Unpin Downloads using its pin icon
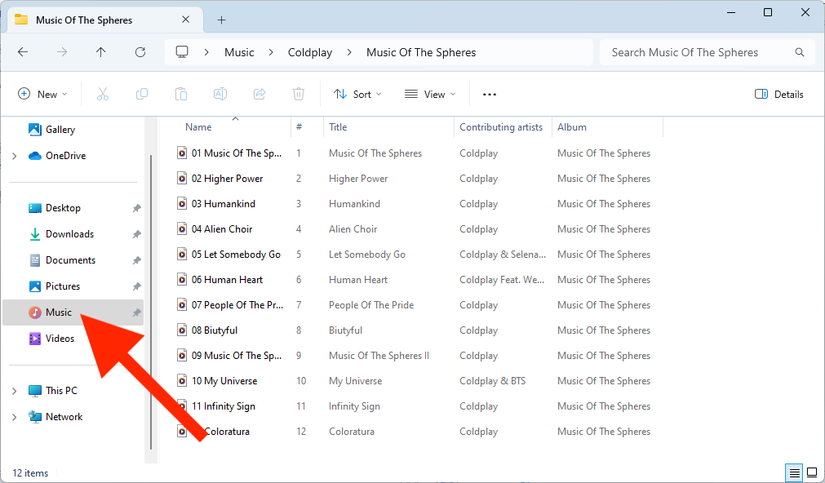The image size is (825, 483). [136, 234]
